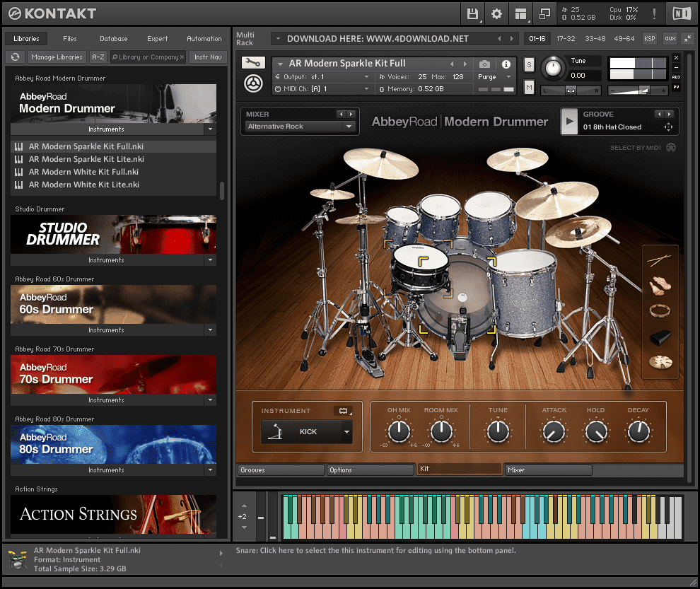Open instrument edit mode wrench icon
The image size is (700, 589).
(253, 62)
